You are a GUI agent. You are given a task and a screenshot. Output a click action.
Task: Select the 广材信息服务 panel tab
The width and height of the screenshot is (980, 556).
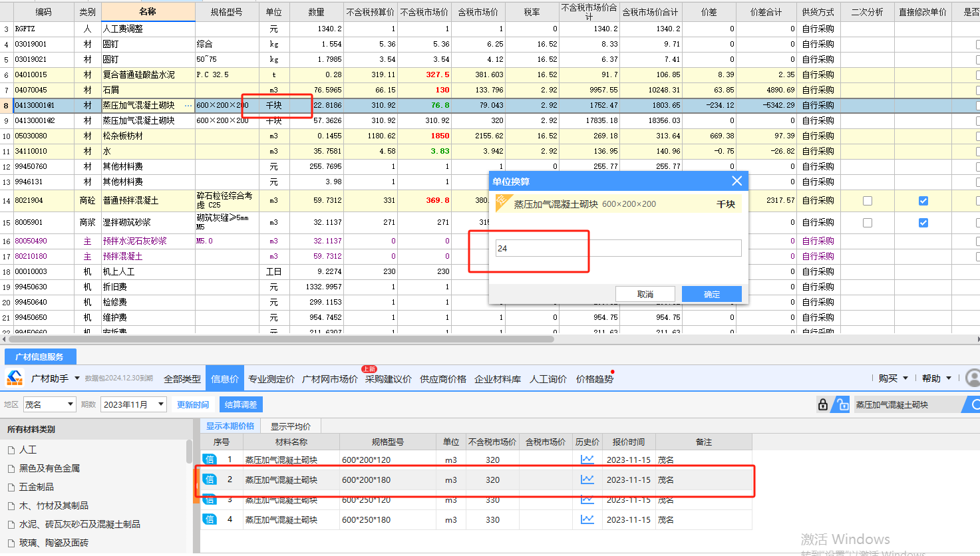click(x=40, y=356)
